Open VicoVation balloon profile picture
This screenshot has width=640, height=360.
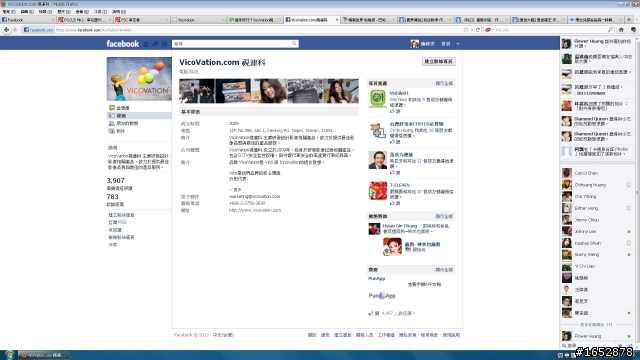[139, 79]
